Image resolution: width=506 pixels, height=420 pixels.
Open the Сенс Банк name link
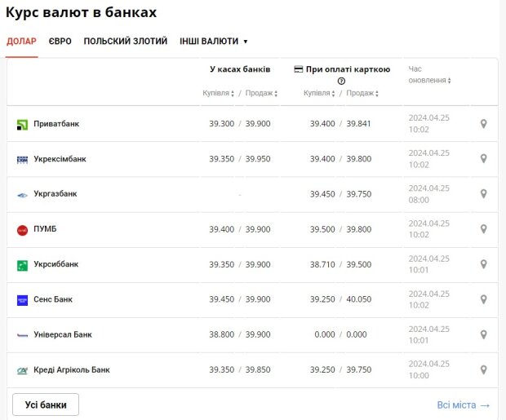point(53,299)
